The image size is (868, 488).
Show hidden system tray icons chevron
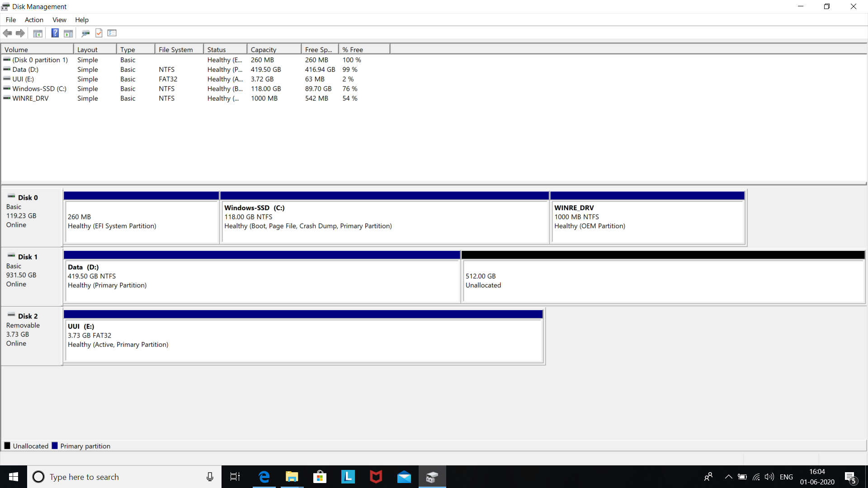tap(728, 477)
